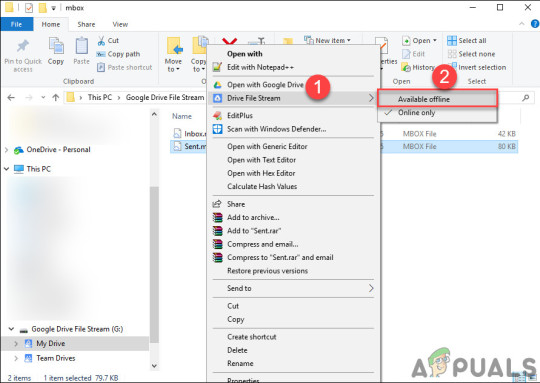Click the Move to folder icon
Screen dimensions: 540x383
[175, 46]
